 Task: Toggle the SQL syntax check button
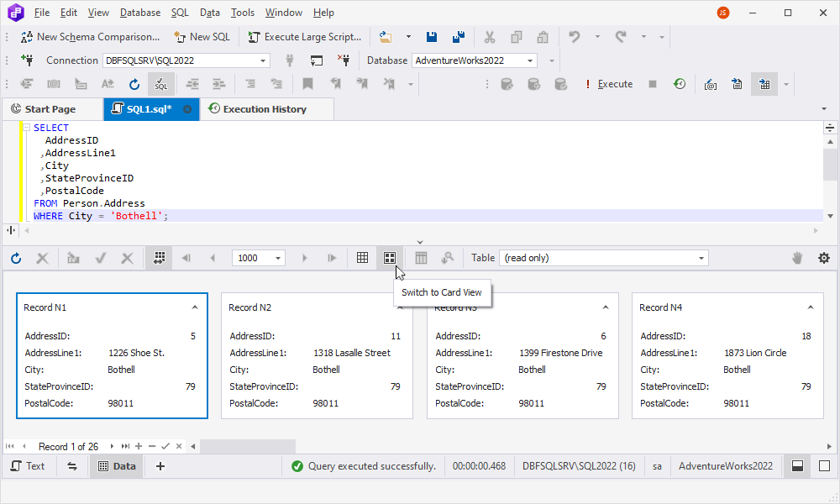[161, 84]
